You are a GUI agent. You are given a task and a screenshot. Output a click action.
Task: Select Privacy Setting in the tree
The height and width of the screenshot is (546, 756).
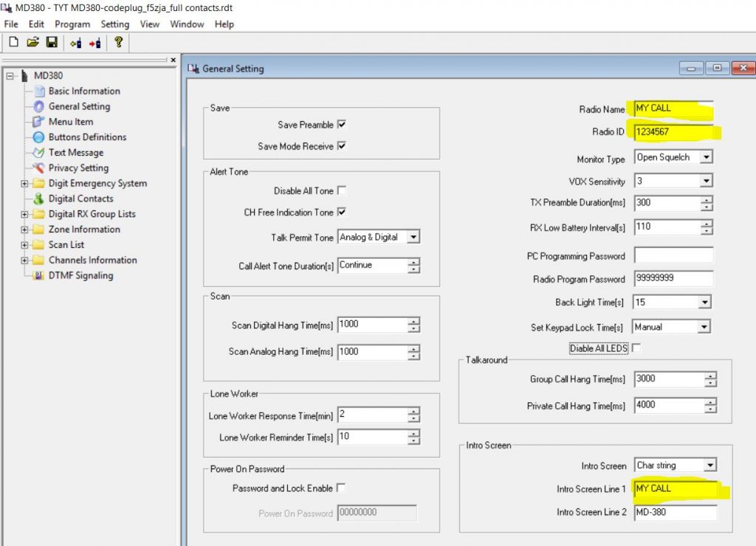point(78,168)
